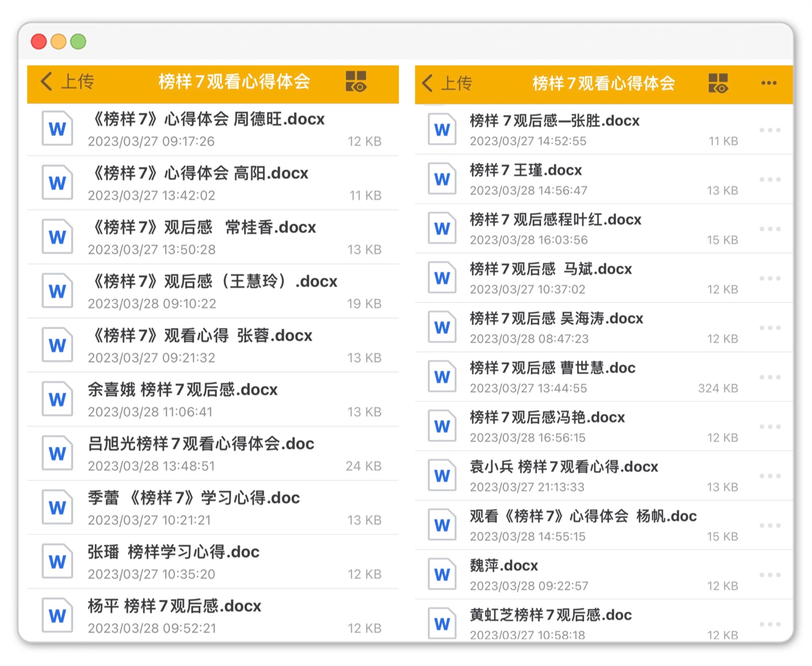Viewport: 812px width, 666px height.
Task: Open 余喜娥 榜样7观后感.docx
Action: pyautogui.click(x=183, y=389)
